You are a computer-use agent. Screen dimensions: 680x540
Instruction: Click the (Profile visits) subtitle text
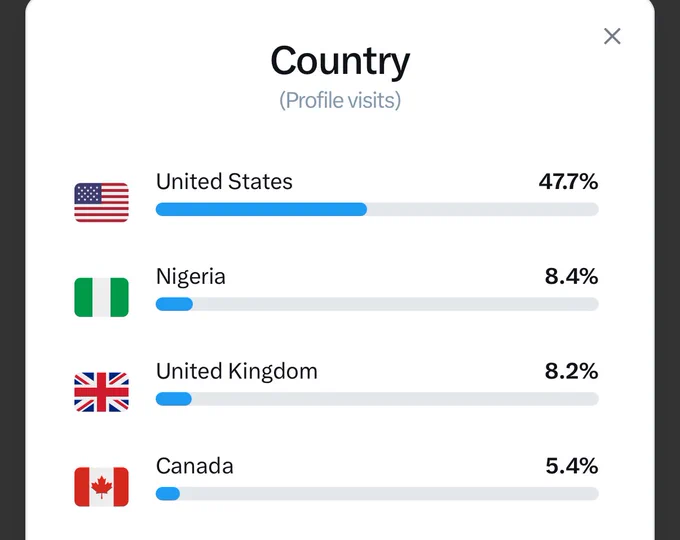[x=340, y=101]
